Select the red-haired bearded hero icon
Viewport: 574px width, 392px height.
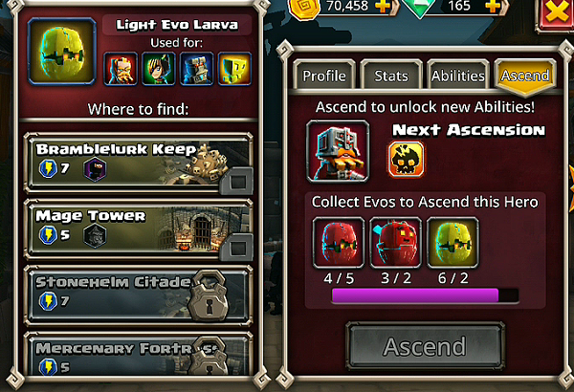click(121, 69)
